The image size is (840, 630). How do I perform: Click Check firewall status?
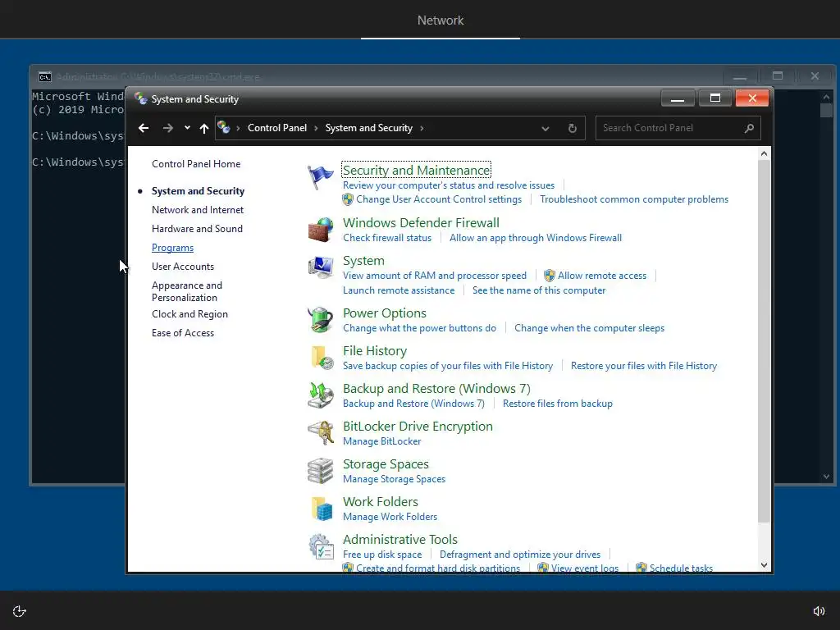point(387,238)
